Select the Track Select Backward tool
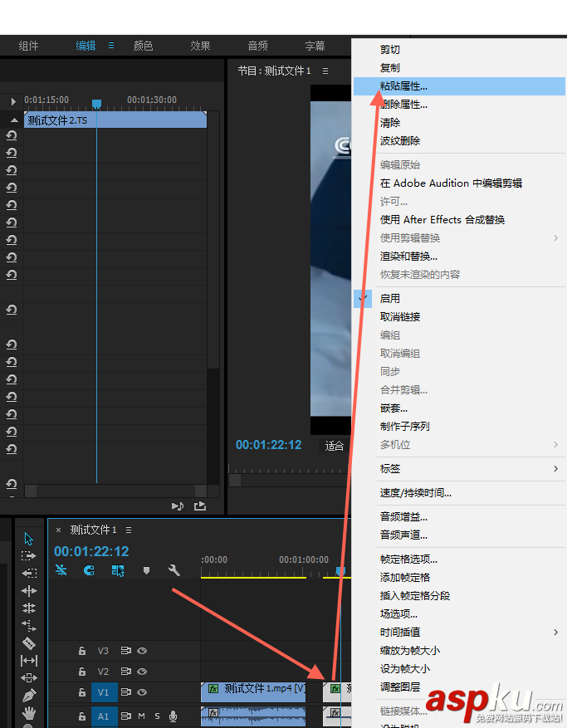 coord(29,574)
